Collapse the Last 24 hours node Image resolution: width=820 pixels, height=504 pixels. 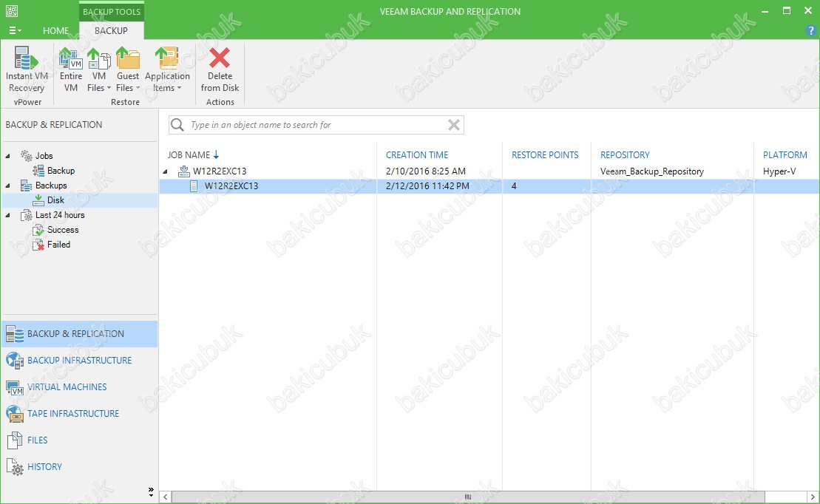click(8, 215)
